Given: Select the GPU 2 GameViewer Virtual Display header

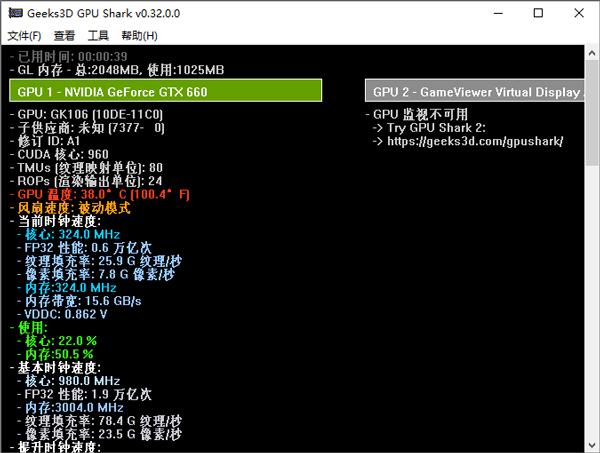Looking at the screenshot, I should click(475, 91).
